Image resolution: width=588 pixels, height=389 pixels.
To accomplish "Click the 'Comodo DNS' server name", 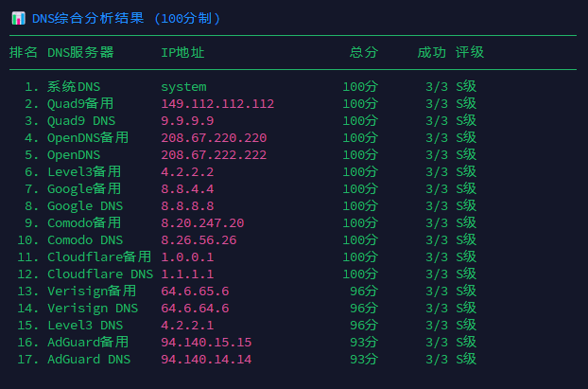I will tap(85, 240).
